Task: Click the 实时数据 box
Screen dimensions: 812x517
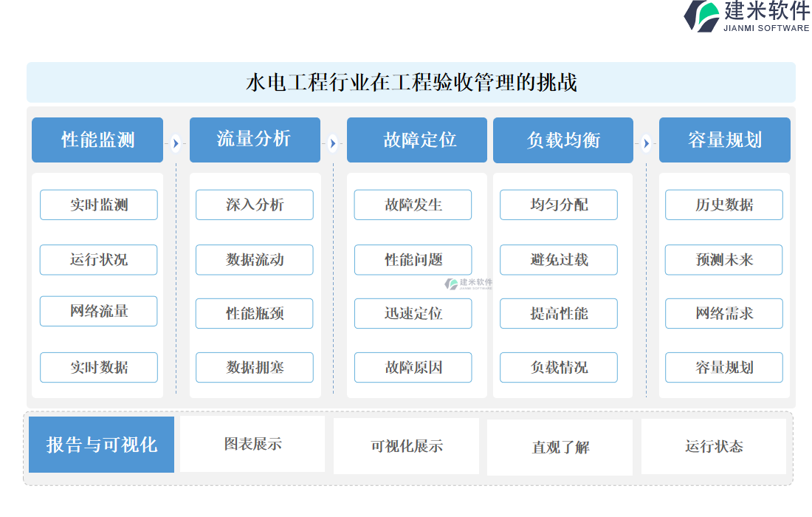Action: point(99,367)
